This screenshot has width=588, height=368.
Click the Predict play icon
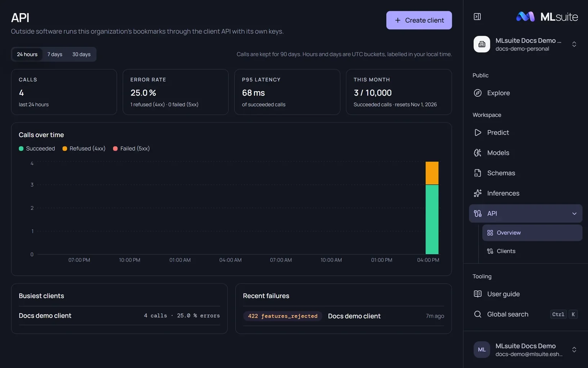click(x=478, y=132)
